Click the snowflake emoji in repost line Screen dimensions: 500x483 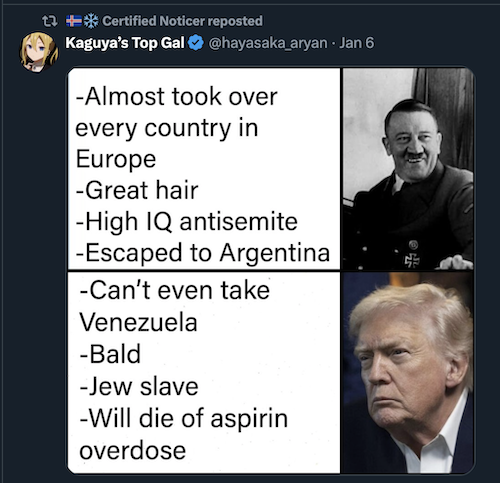[x=91, y=21]
